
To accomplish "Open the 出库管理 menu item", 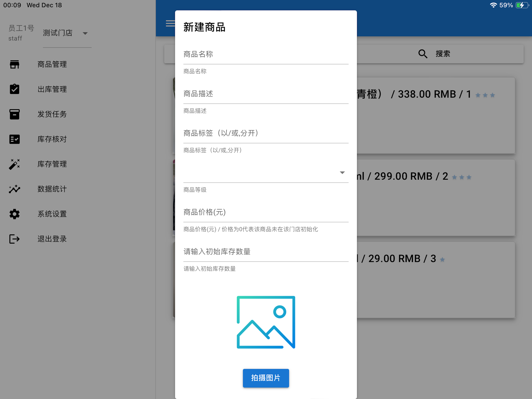I will [x=78, y=89].
